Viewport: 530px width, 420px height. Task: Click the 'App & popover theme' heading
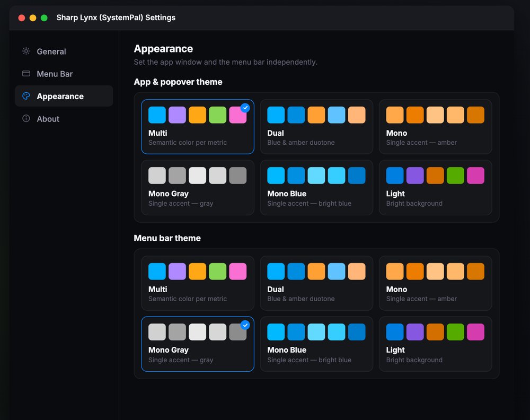178,82
